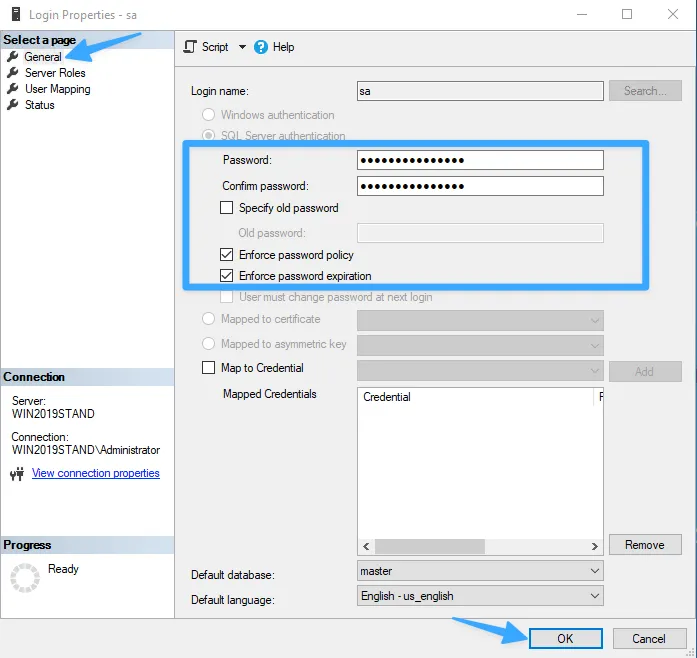
Task: Click the Script toolbar icon
Action: pos(191,47)
